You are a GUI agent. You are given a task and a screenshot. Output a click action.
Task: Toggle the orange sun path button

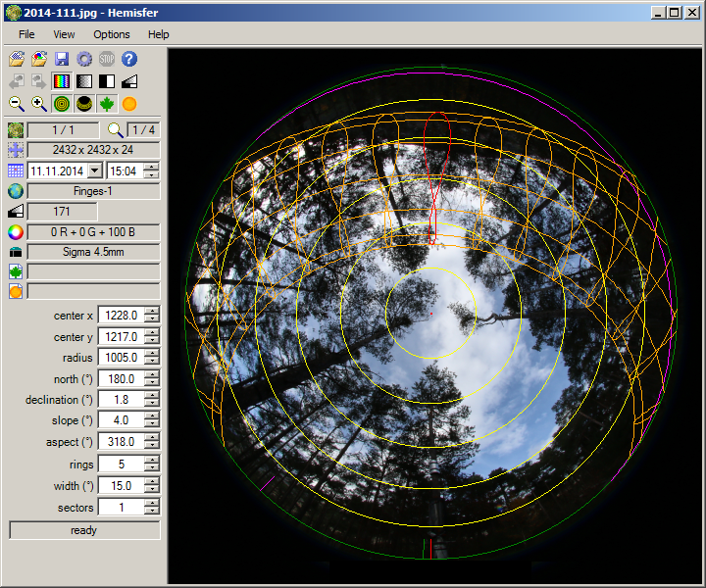[129, 104]
